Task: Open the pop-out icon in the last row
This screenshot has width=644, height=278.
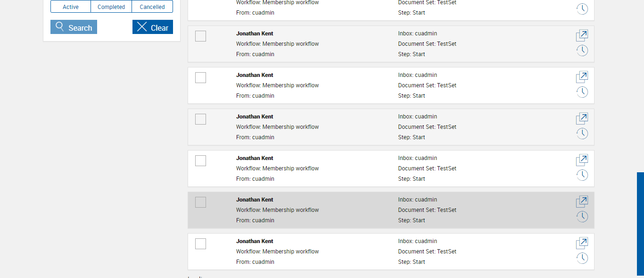Action: 582,243
